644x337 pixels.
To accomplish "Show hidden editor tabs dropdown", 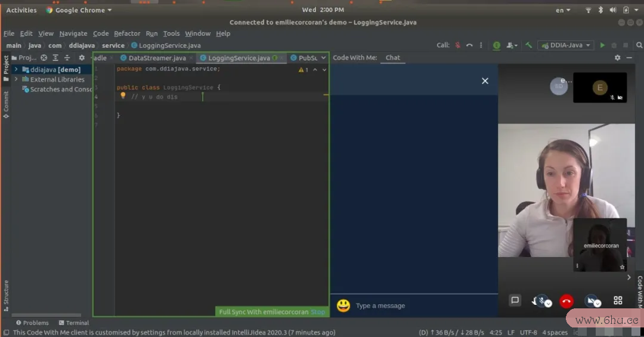I will tap(324, 58).
